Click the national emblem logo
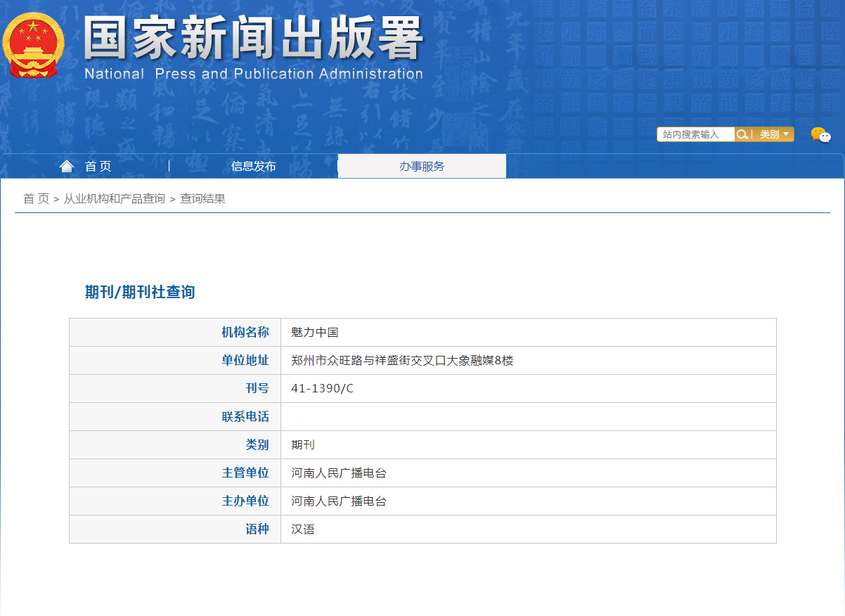 [x=33, y=46]
